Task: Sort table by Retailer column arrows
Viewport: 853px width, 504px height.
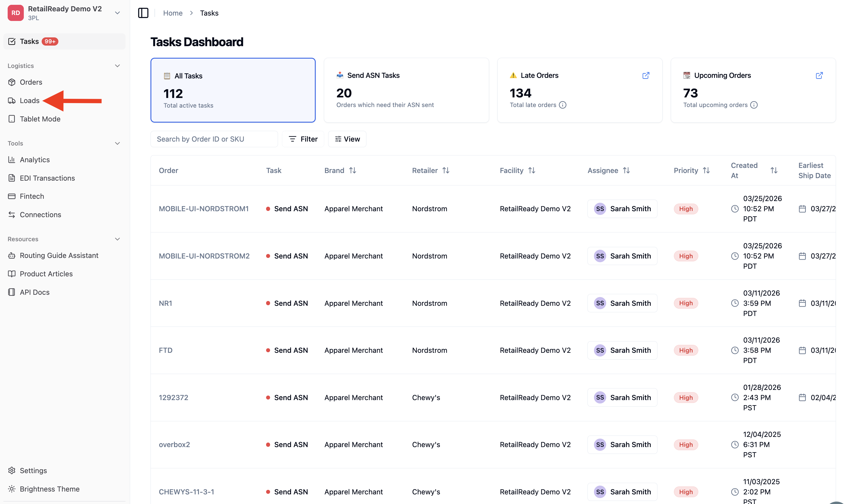Action: (446, 170)
